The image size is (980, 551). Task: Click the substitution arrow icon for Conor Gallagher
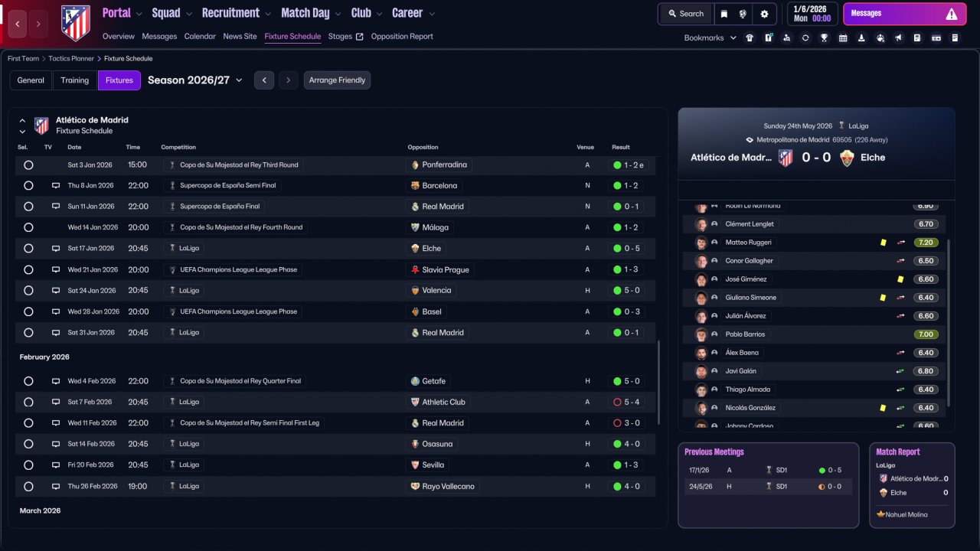[x=900, y=261]
